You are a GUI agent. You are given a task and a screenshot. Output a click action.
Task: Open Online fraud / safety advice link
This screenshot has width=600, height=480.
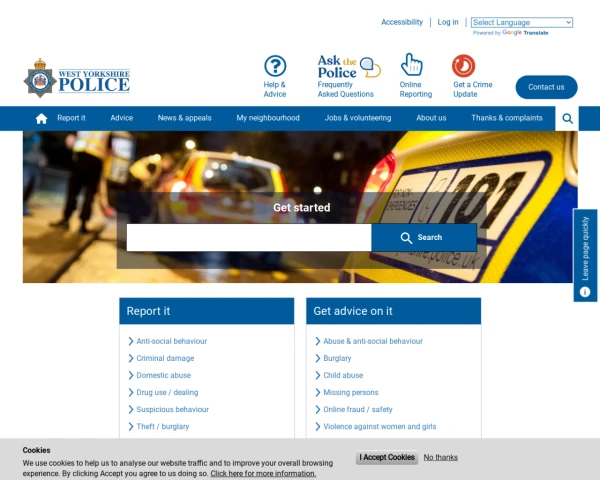(x=358, y=409)
